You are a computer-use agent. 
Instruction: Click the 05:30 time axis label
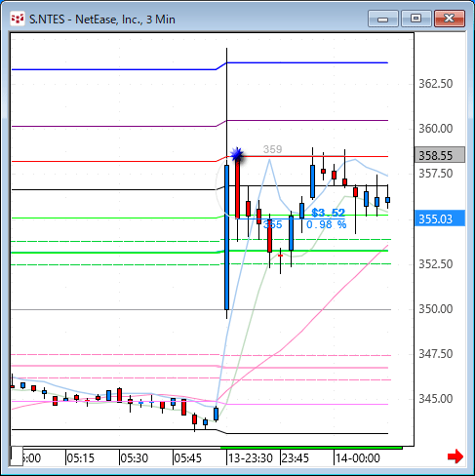pyautogui.click(x=135, y=458)
